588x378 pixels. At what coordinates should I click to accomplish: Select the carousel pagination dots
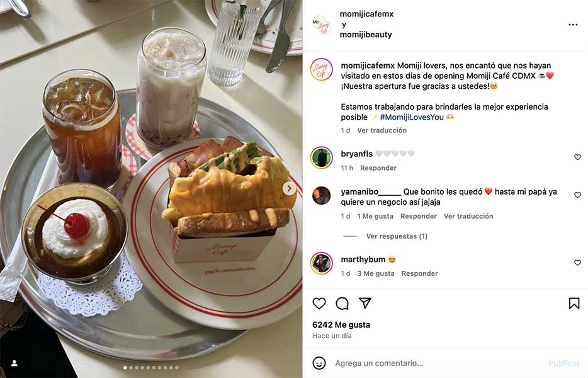tap(150, 368)
